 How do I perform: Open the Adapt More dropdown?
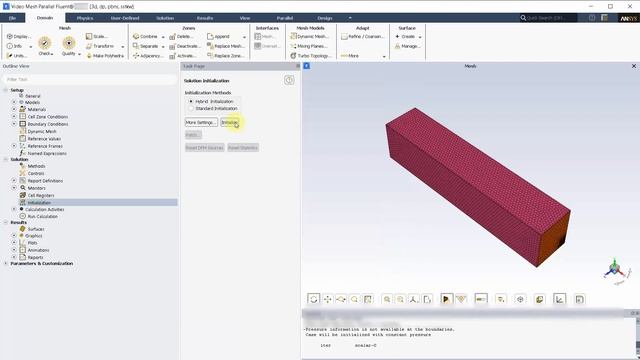point(384,56)
